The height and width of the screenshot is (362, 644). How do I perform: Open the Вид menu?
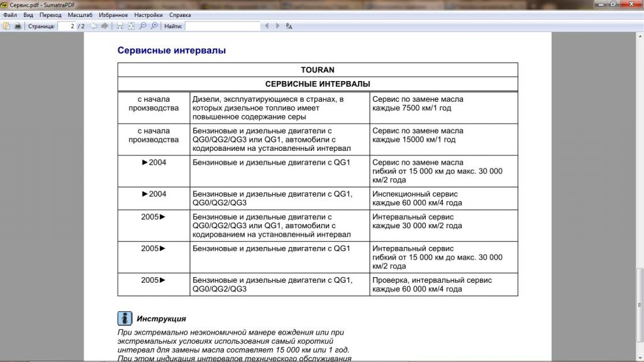pyautogui.click(x=28, y=15)
